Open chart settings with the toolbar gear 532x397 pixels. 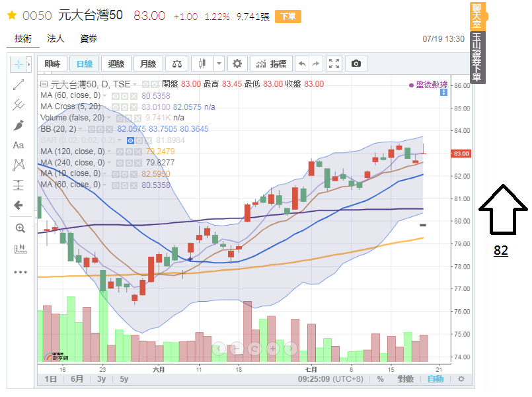click(237, 64)
